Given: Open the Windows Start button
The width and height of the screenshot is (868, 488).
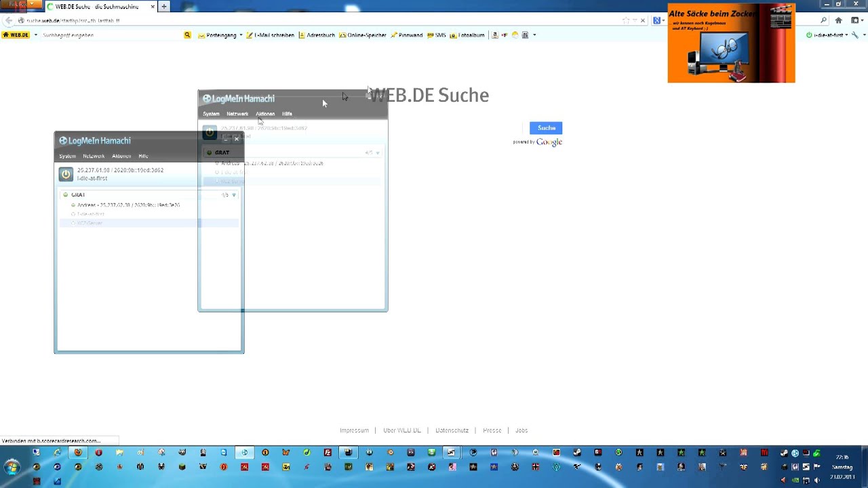Looking at the screenshot, I should [x=12, y=467].
